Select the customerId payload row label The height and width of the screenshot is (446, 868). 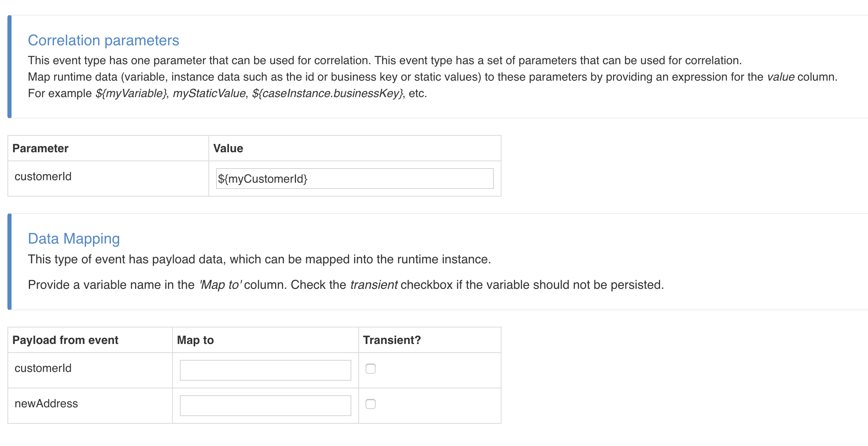click(43, 368)
